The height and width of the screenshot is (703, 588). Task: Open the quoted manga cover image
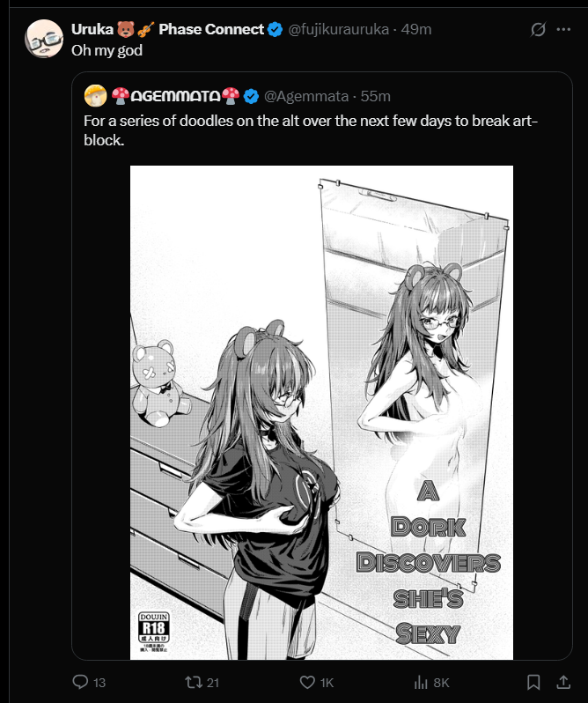click(x=321, y=412)
